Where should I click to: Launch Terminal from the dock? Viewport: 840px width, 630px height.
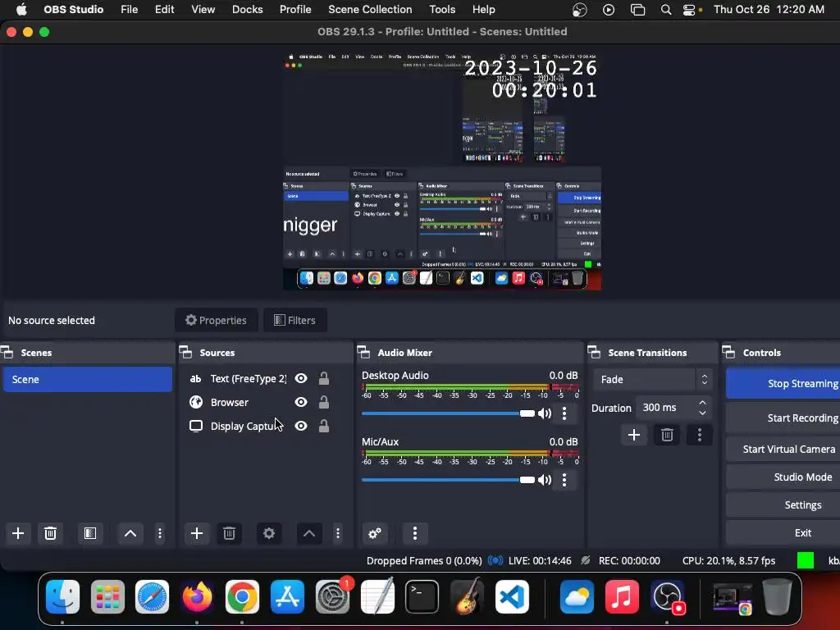click(422, 597)
